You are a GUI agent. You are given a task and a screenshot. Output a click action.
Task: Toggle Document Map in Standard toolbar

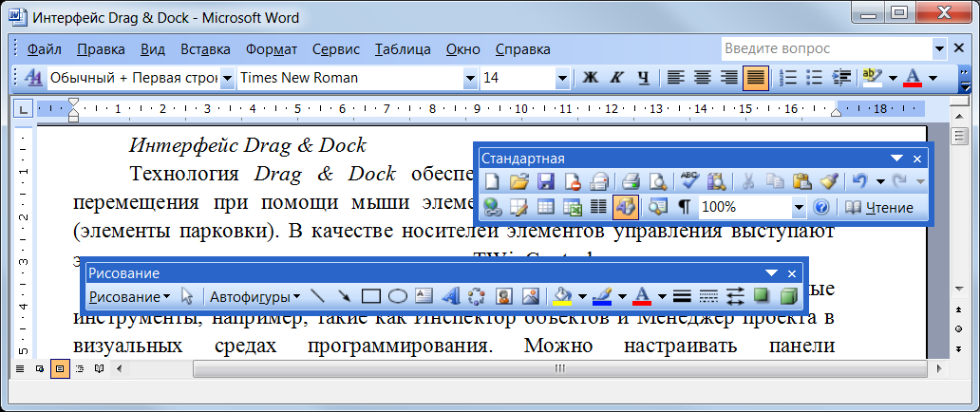(657, 207)
